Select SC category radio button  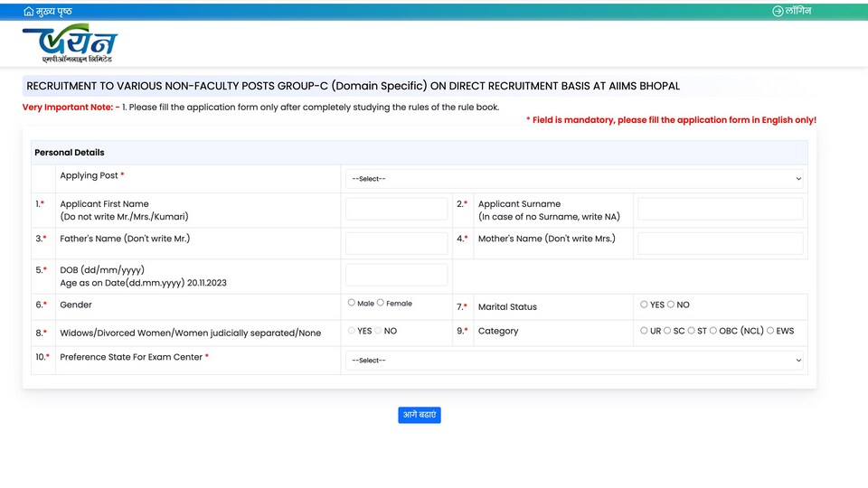click(667, 331)
